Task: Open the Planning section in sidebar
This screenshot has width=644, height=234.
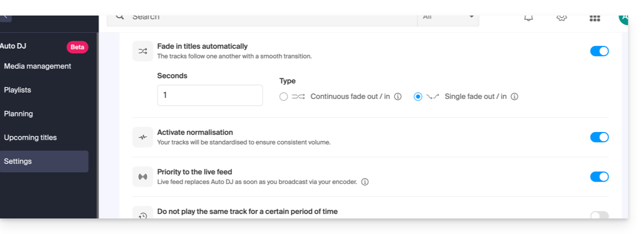Action: [x=18, y=114]
